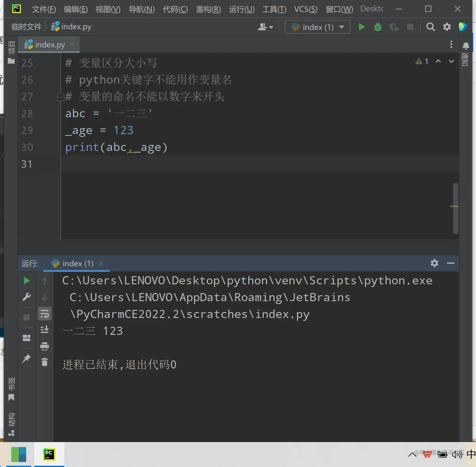Run index (1) from the main toolbar

click(362, 27)
